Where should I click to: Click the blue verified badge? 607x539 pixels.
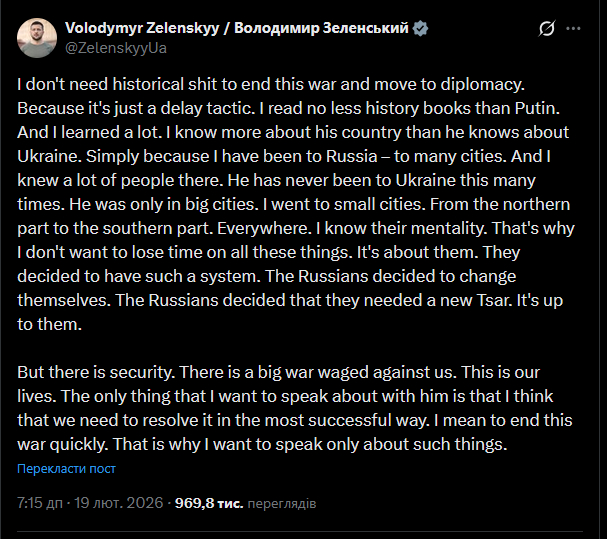pos(422,29)
